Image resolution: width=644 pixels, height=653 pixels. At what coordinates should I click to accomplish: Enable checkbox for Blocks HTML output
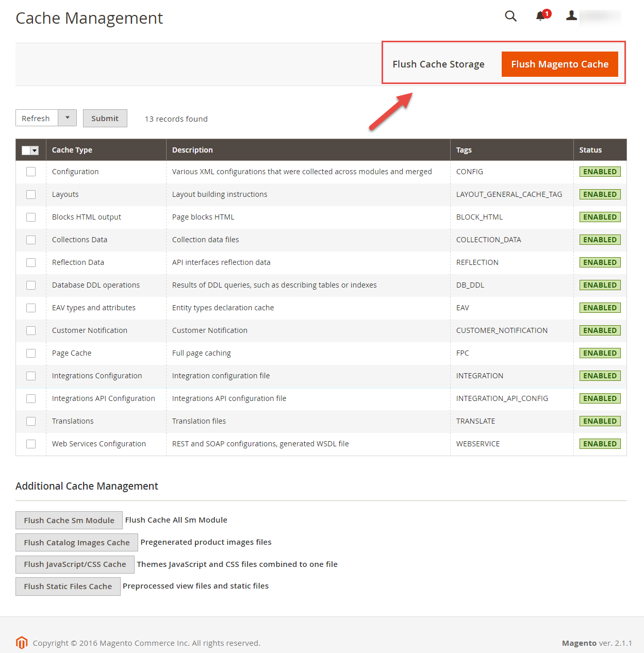31,217
